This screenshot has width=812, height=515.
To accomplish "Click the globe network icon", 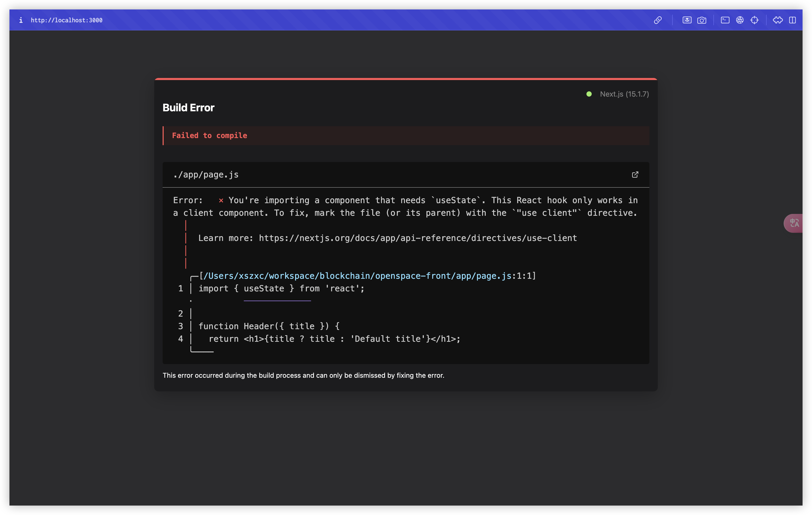I will [740, 20].
